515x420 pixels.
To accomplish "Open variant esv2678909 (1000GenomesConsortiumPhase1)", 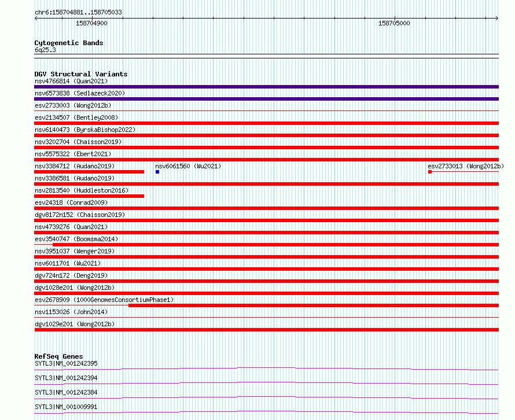I will [x=104, y=300].
